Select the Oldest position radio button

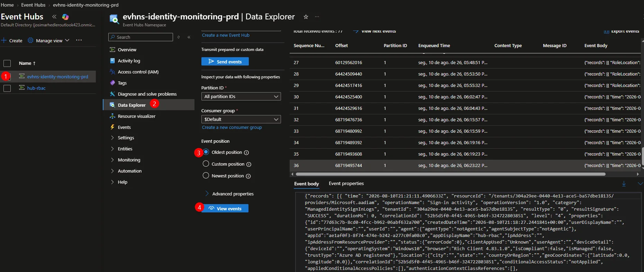206,152
